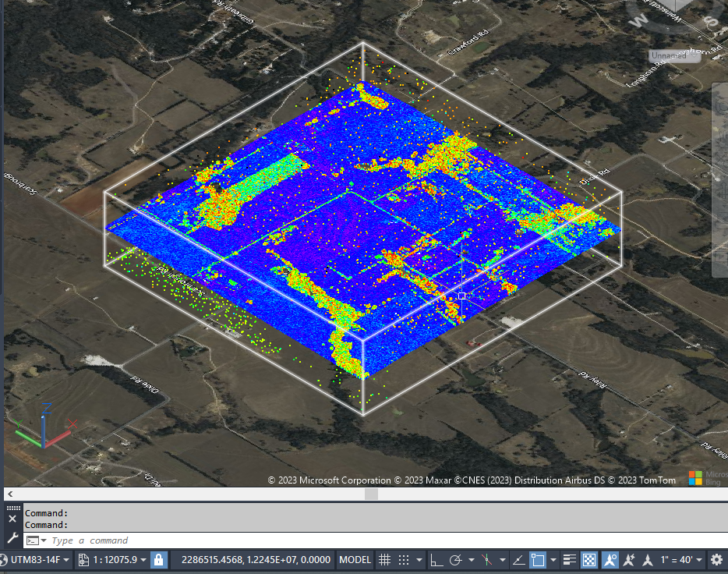Toggle the grid display icon
Viewport: 728px width, 574px height.
click(x=385, y=559)
